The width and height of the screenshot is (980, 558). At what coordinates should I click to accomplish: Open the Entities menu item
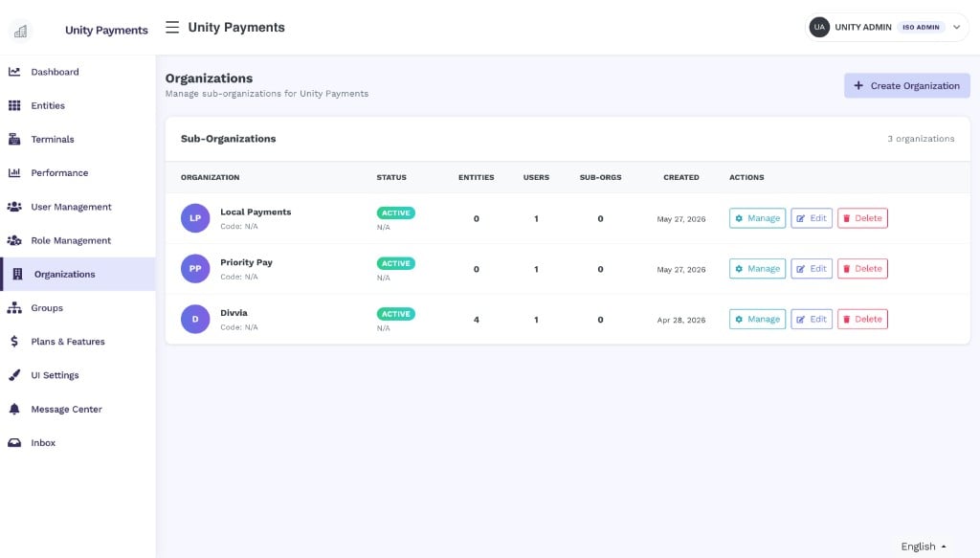pos(78,105)
